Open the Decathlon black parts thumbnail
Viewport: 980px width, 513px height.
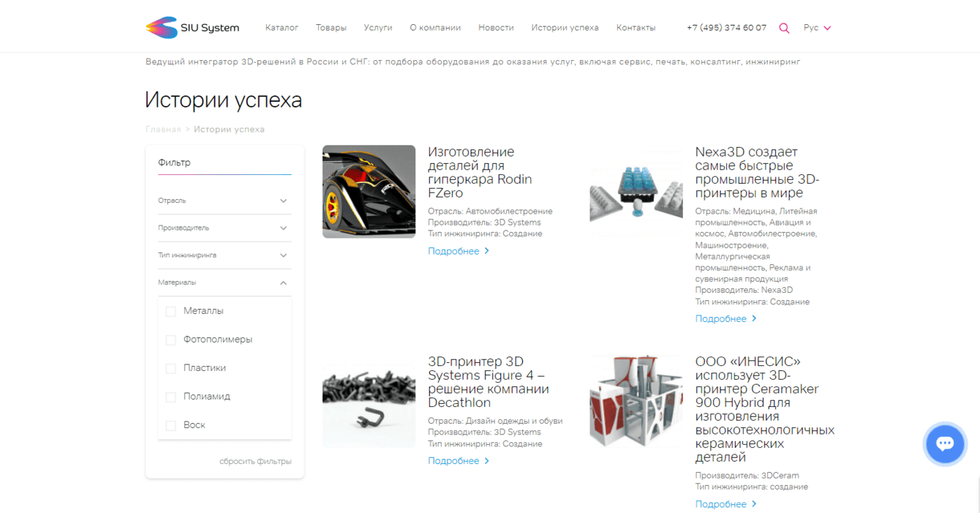pyautogui.click(x=369, y=402)
